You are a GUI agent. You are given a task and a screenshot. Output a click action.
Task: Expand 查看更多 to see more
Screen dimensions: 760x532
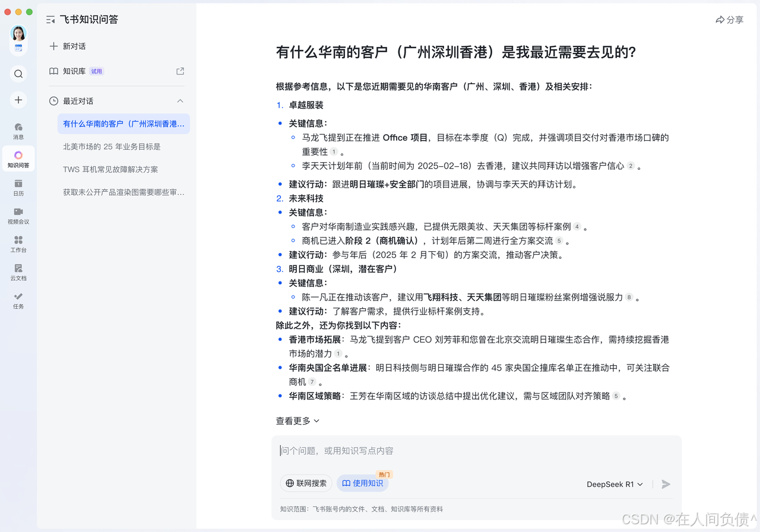click(297, 420)
